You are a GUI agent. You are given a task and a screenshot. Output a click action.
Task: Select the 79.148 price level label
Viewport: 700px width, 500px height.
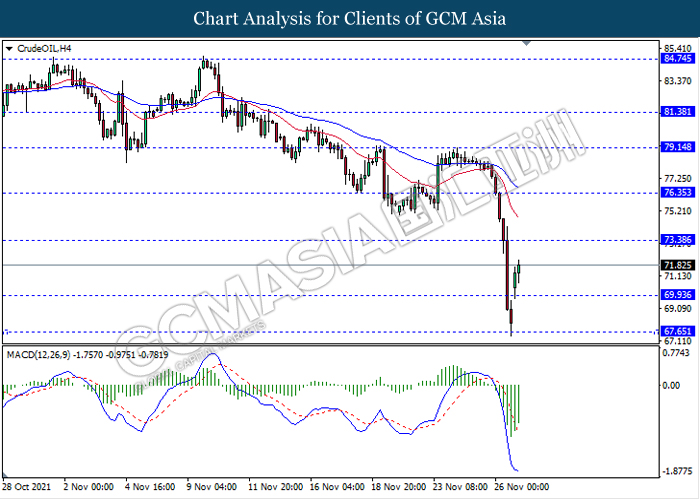tap(677, 147)
